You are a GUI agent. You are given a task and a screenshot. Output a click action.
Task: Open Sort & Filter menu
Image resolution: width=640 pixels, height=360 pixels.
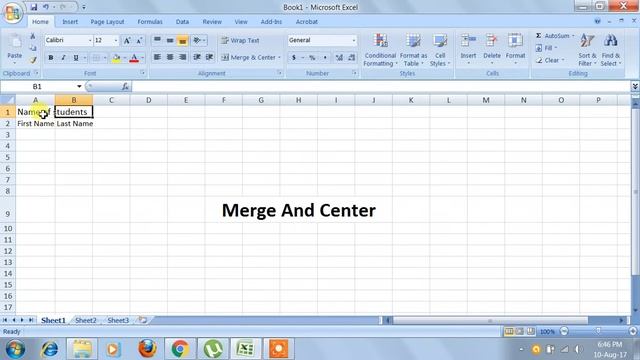[x=587, y=50]
